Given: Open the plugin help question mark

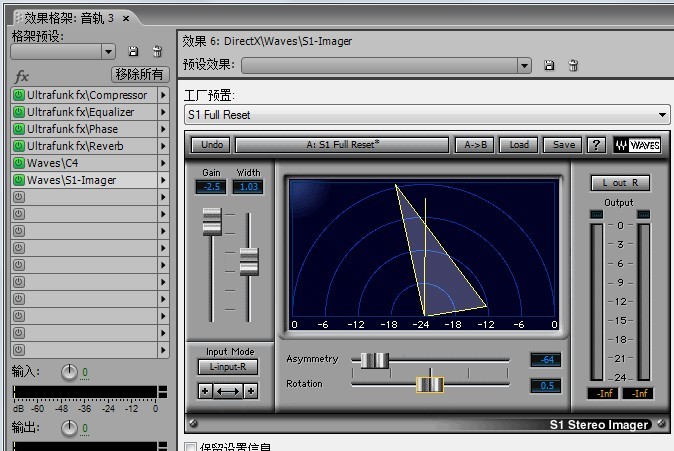Looking at the screenshot, I should pos(596,145).
